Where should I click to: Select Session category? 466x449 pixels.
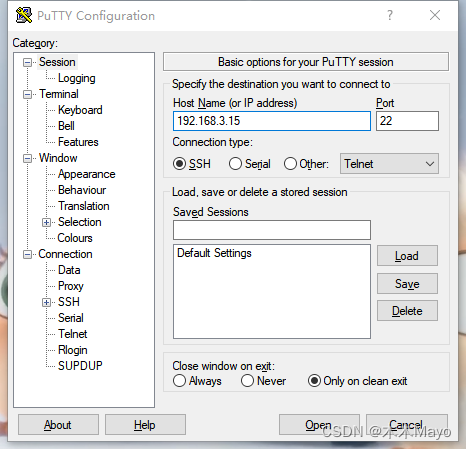click(57, 62)
